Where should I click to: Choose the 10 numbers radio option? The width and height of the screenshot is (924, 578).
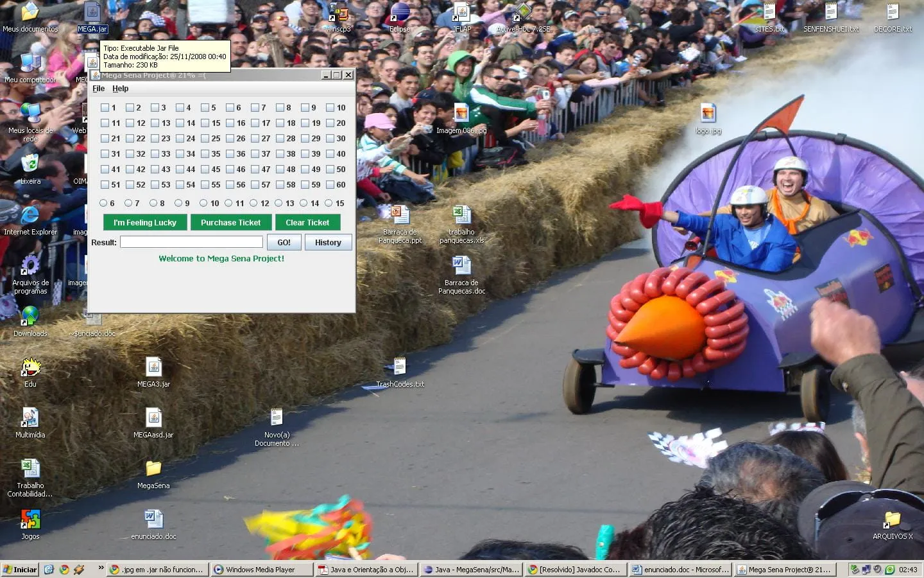(x=203, y=204)
